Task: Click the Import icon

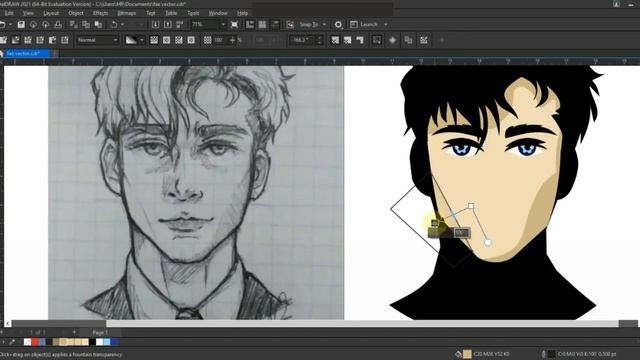Action: point(155,24)
